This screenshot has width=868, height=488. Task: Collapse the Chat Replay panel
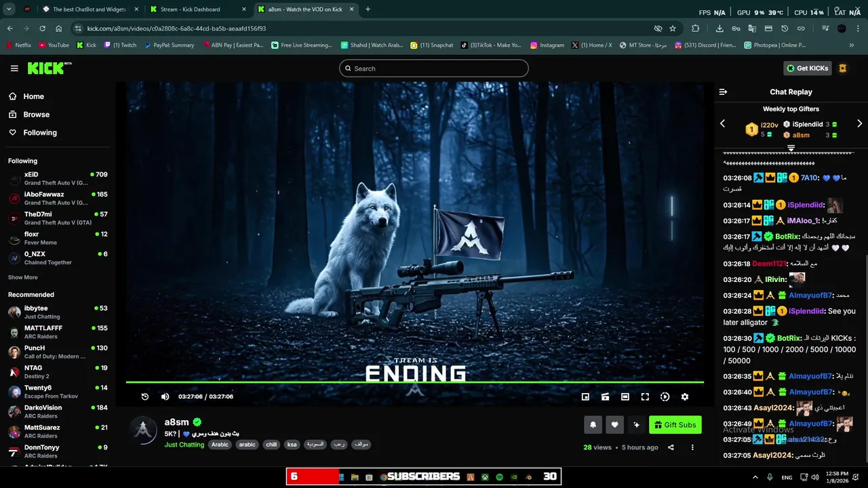(x=723, y=92)
